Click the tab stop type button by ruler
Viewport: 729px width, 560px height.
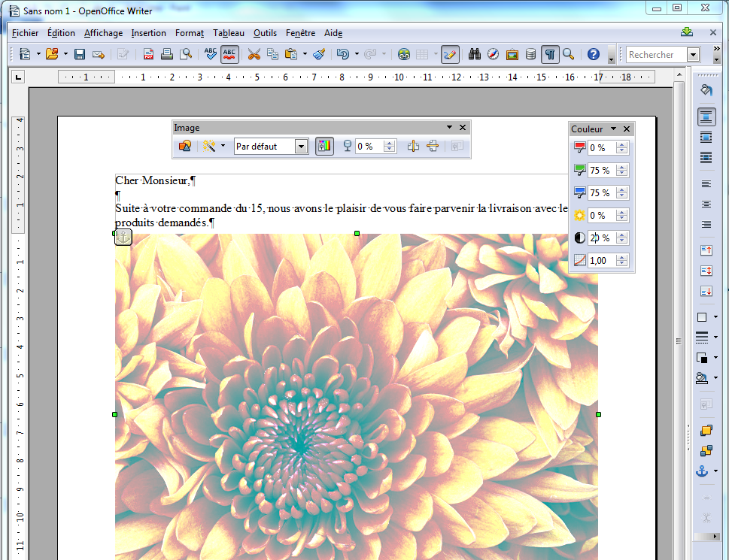click(x=18, y=77)
